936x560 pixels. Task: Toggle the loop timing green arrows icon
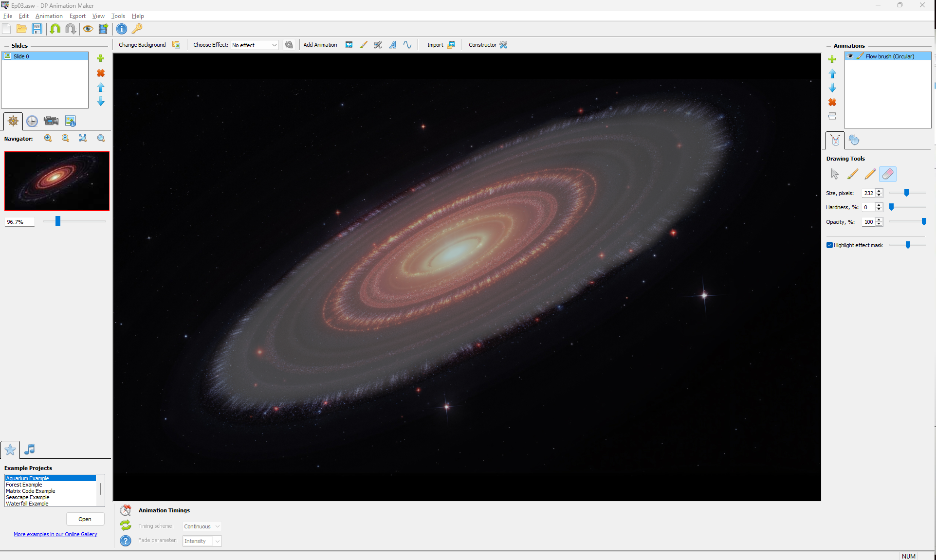[x=126, y=525]
